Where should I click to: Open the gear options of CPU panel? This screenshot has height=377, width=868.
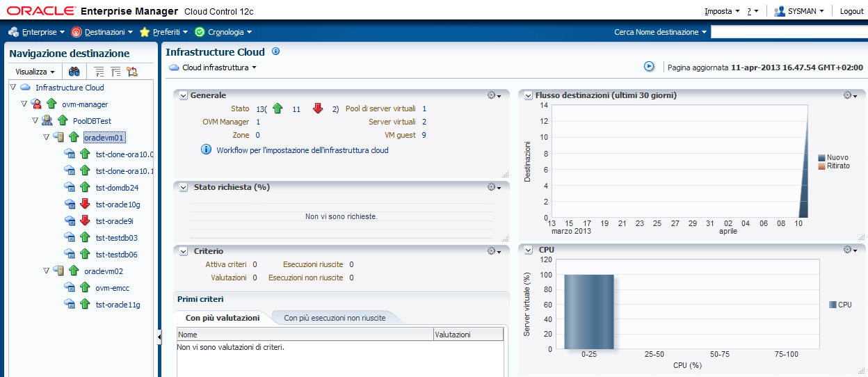tap(851, 250)
